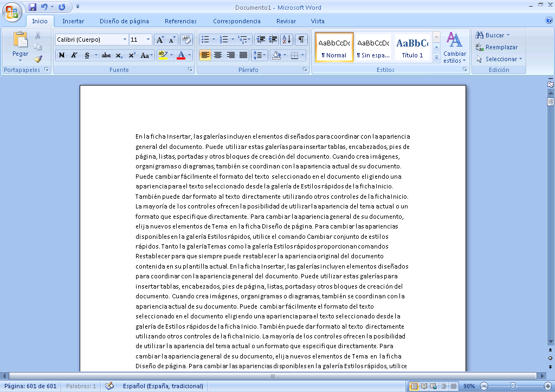Open the Fuente dialog launcher
This screenshot has width=555, height=392.
click(x=190, y=70)
